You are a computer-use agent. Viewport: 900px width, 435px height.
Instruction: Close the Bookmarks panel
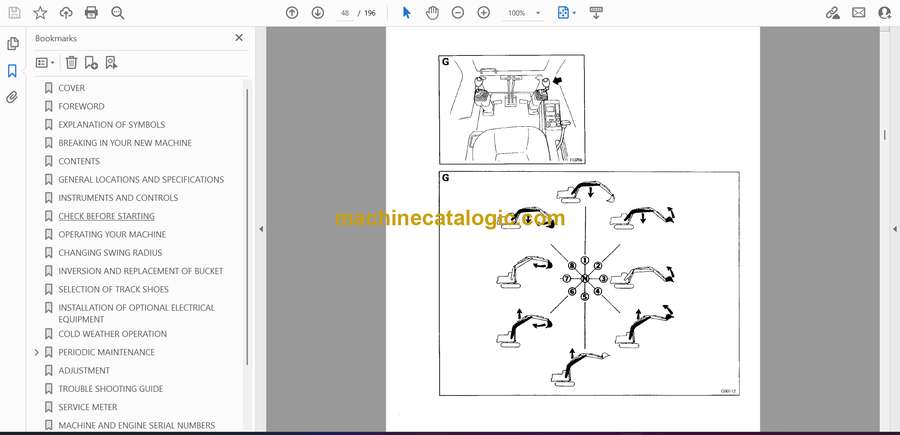[x=239, y=38]
